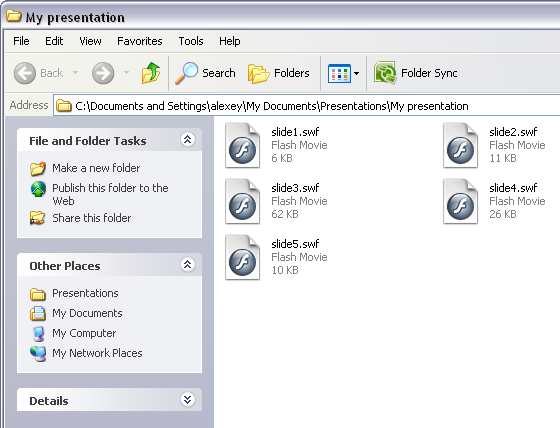Click the Back navigation button

click(39, 73)
